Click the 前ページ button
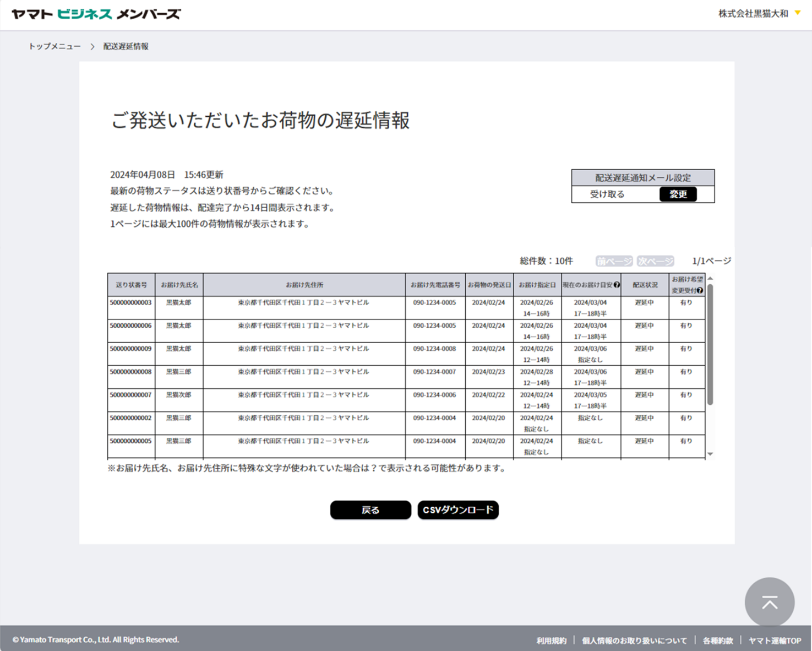812x651 pixels. pos(614,261)
